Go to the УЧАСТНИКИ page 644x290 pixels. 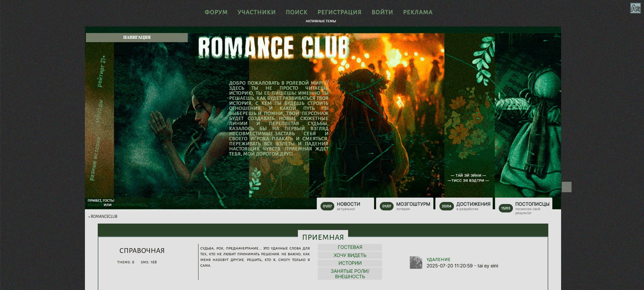pos(256,12)
